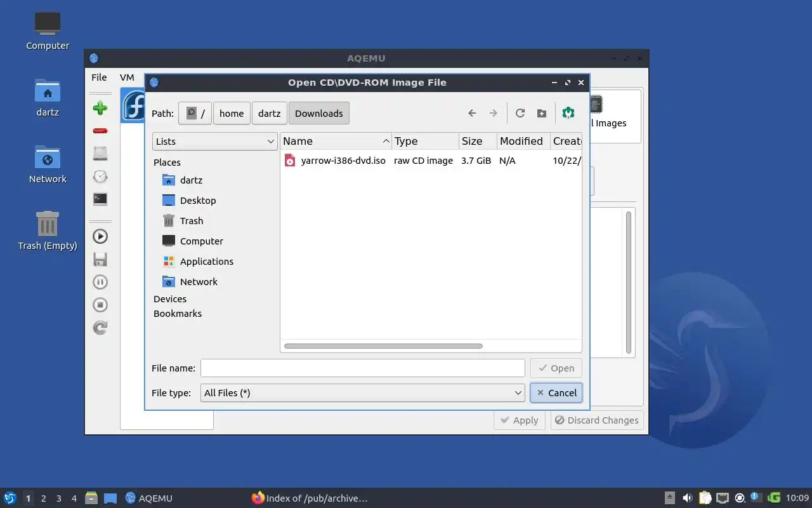Click the dartz home folder icon in Places
The width and height of the screenshot is (812, 508).
point(168,180)
